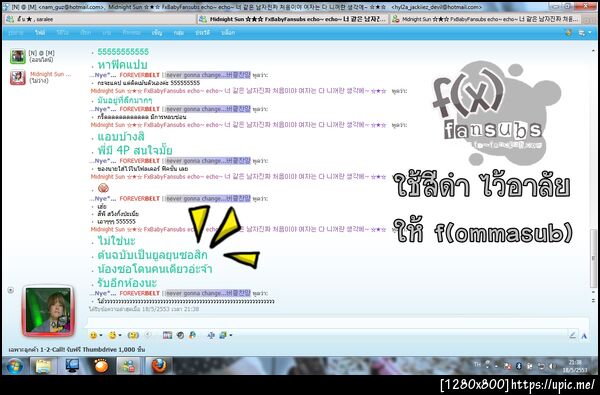Open the dropdown arrow at the end of the input toolbar
Screen dimensions: 600x395
tap(230, 336)
